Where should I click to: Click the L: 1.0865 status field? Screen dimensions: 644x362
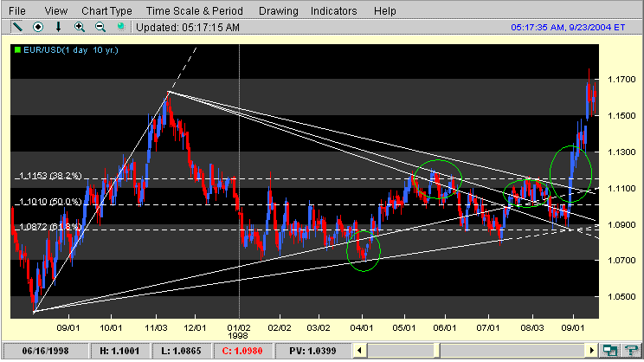click(181, 351)
